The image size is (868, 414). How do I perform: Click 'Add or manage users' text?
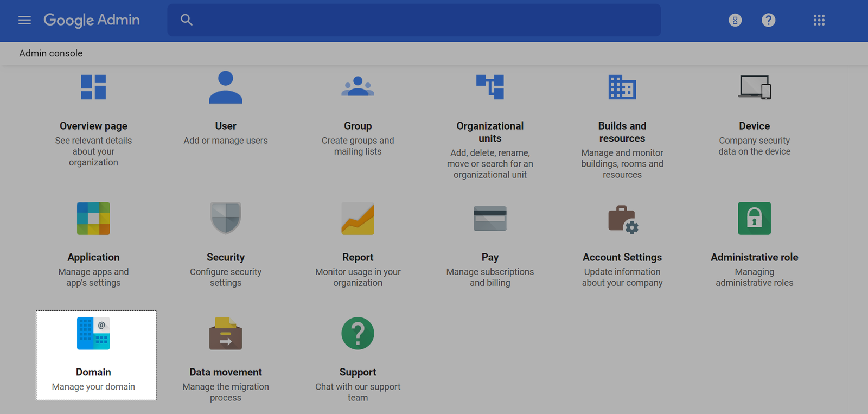pos(226,141)
